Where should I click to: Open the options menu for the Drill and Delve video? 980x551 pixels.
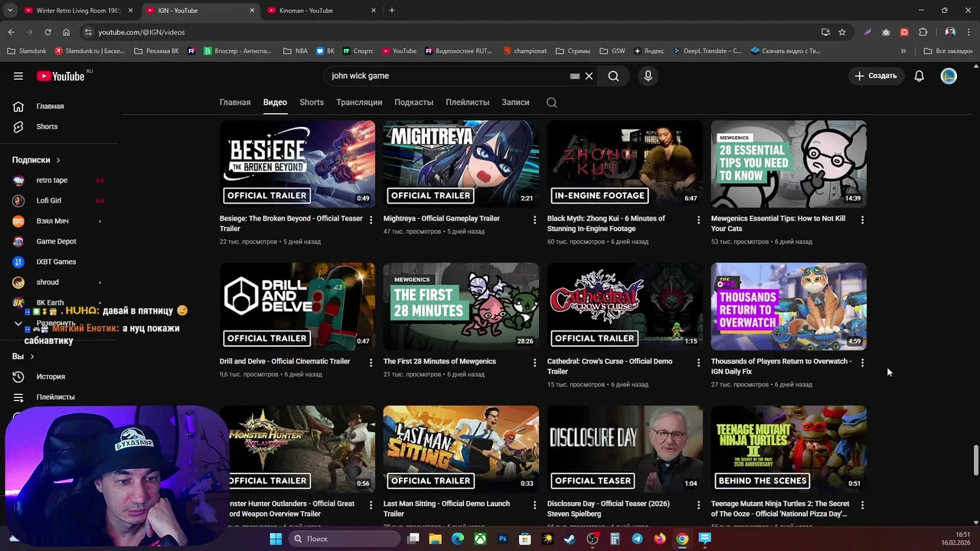pos(371,363)
